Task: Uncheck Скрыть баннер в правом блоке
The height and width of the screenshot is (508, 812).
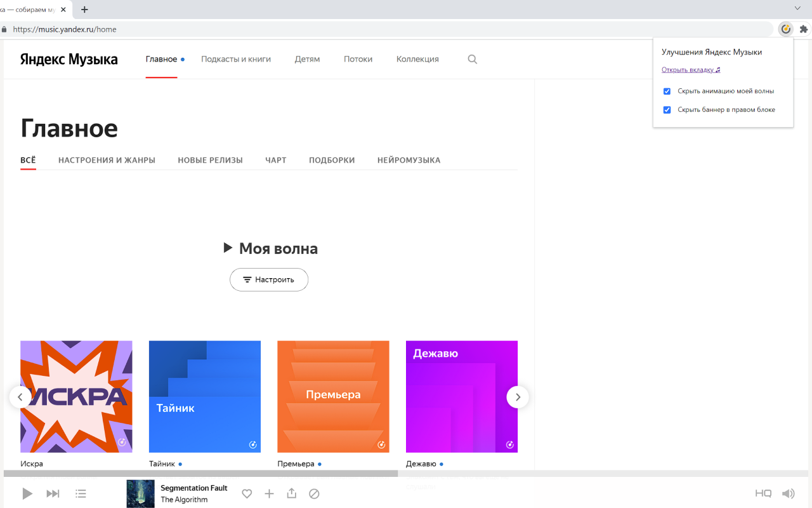Action: 667,110
